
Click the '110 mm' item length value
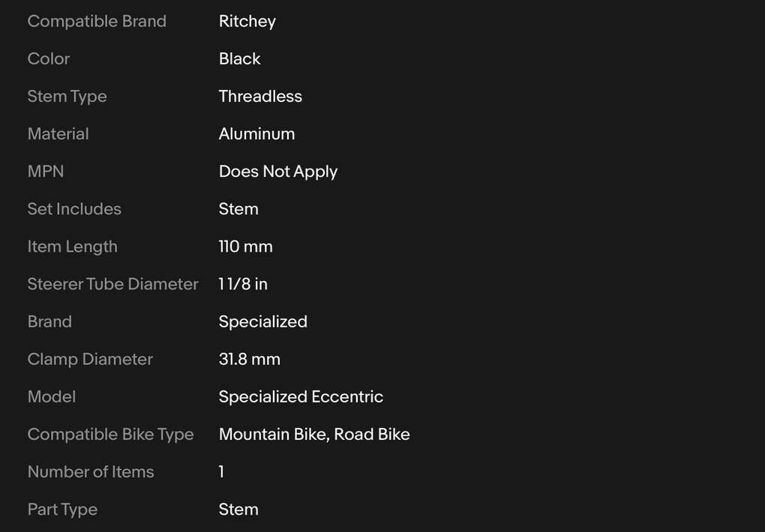click(x=245, y=247)
